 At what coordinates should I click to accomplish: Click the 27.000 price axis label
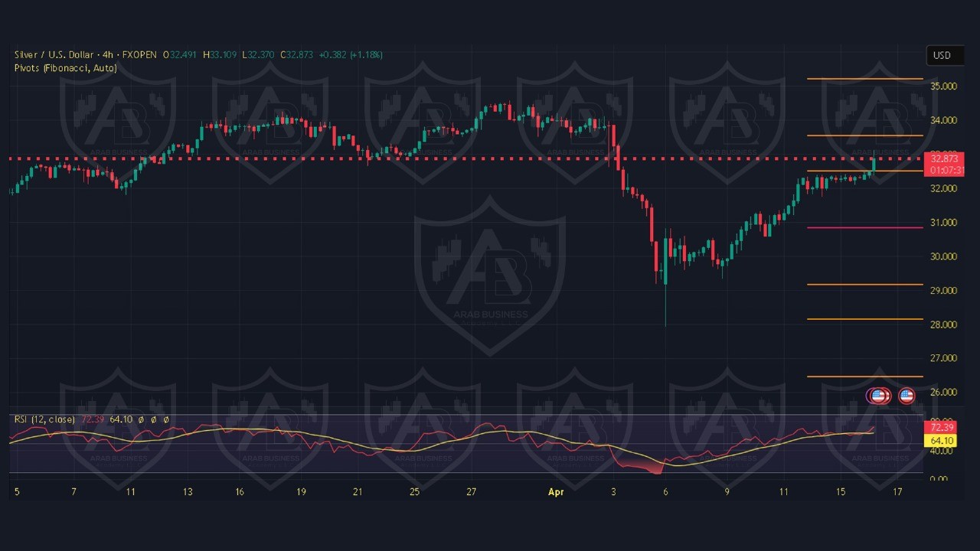[943, 358]
